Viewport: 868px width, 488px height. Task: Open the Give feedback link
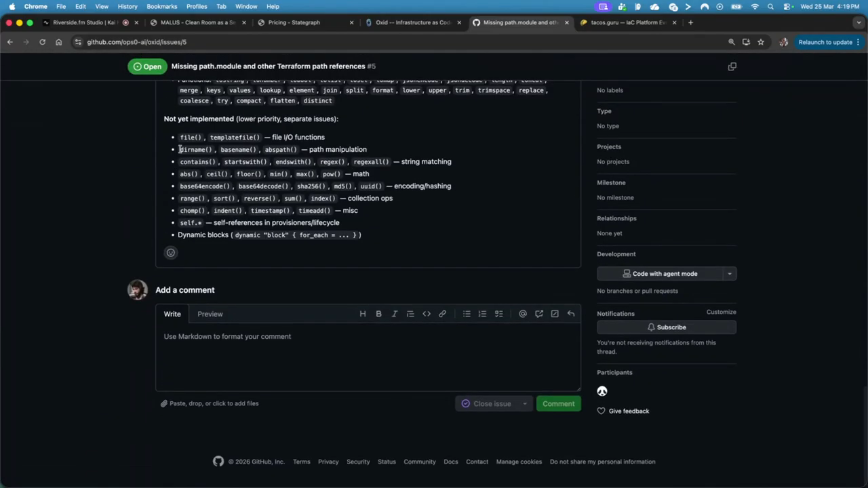tap(628, 411)
